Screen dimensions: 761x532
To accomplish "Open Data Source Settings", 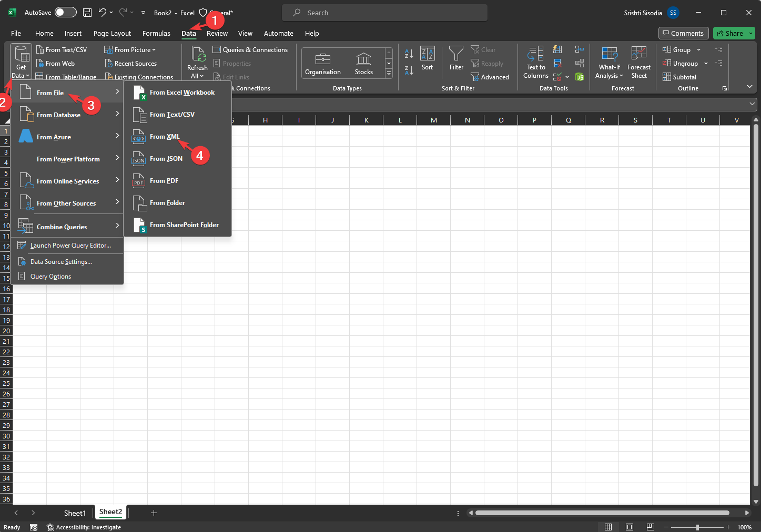I will click(67, 262).
